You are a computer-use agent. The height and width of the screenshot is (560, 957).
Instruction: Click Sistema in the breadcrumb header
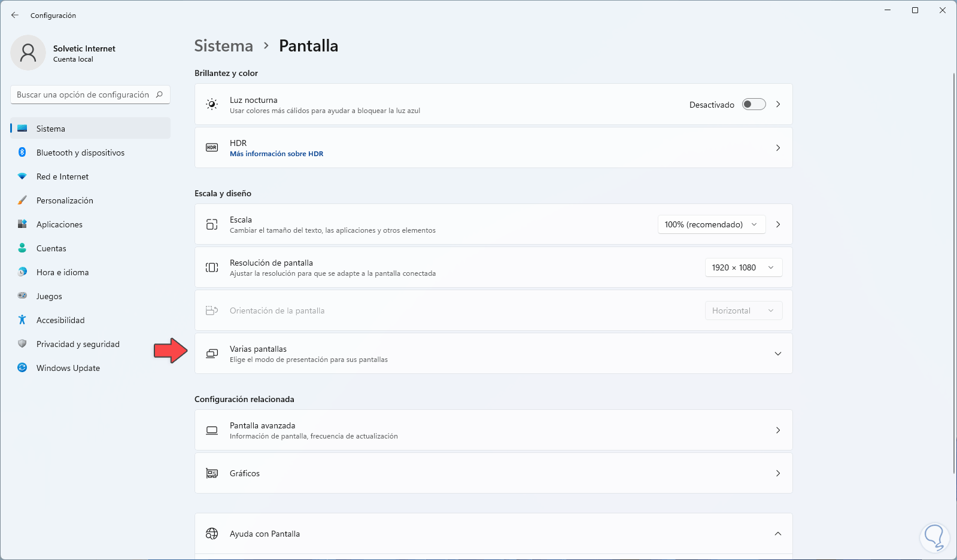[x=223, y=46]
